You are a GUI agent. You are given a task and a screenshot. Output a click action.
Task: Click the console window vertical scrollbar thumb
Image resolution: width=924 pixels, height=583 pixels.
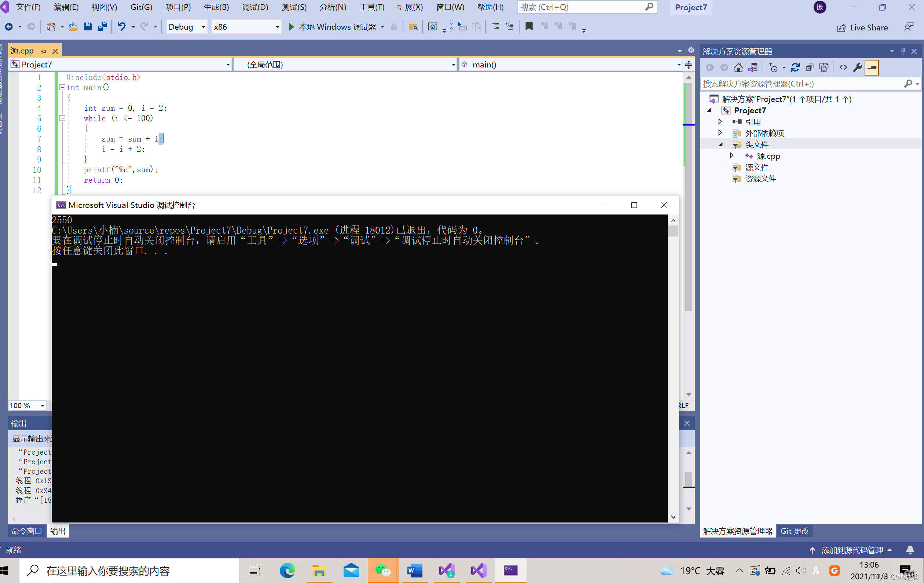point(673,231)
